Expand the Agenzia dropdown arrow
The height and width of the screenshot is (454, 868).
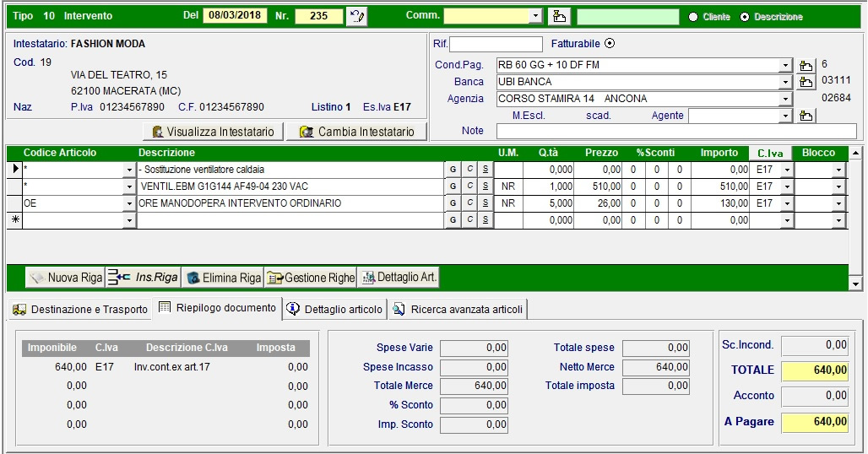pos(785,99)
